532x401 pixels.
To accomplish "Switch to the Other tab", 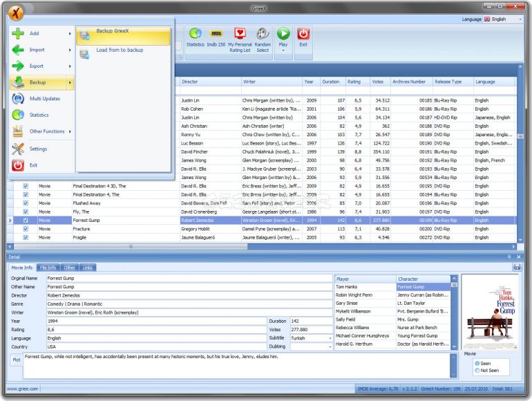I will 70,268.
